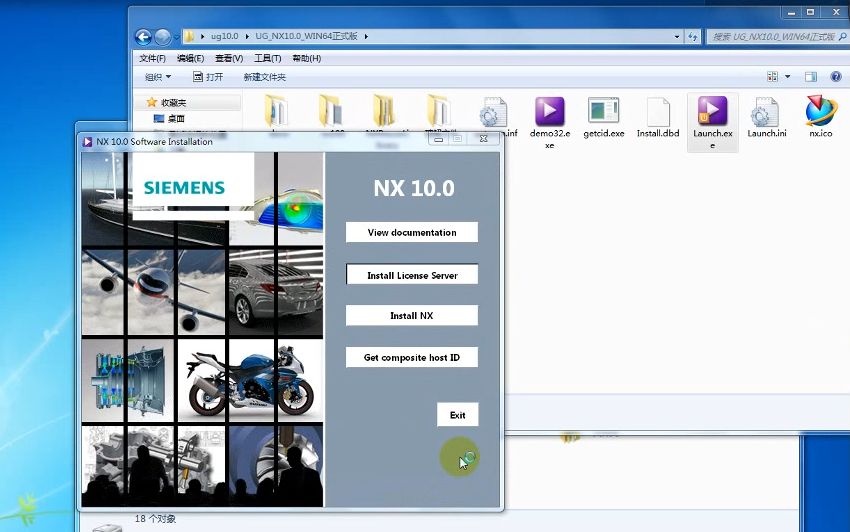Viewport: 850px width, 532px height.
Task: Select the Launch.ini file icon
Action: point(765,112)
